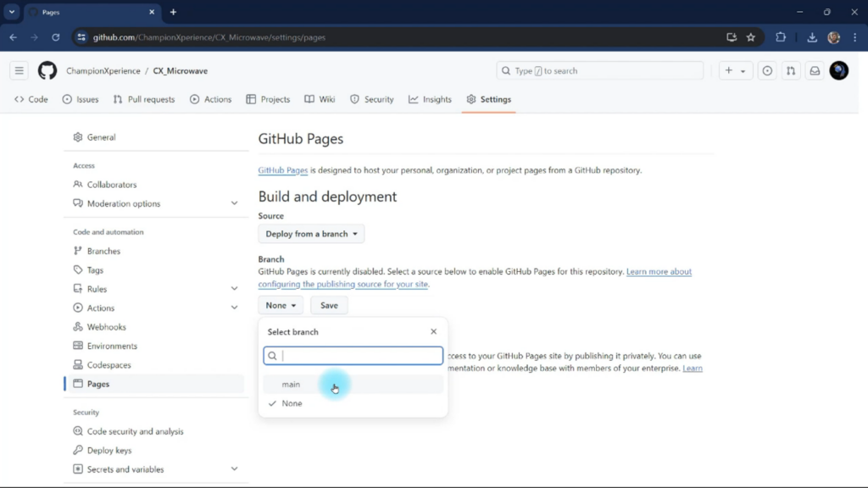This screenshot has height=488, width=868.
Task: Open the Create new dropdown caret
Action: [743, 71]
